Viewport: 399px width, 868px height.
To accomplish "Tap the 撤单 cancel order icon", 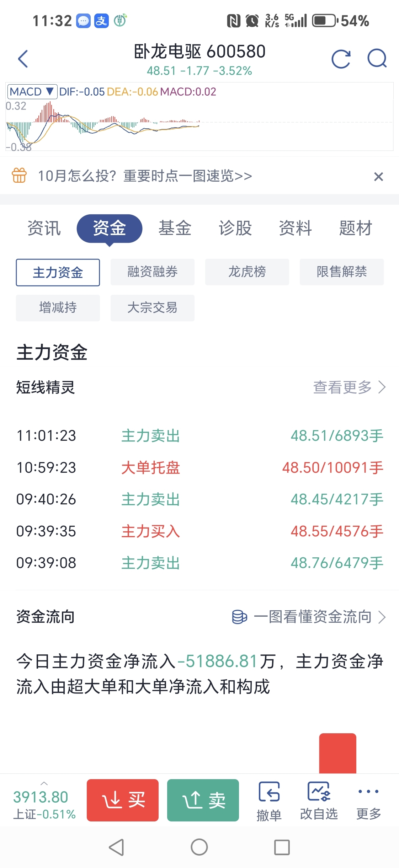I will [269, 792].
